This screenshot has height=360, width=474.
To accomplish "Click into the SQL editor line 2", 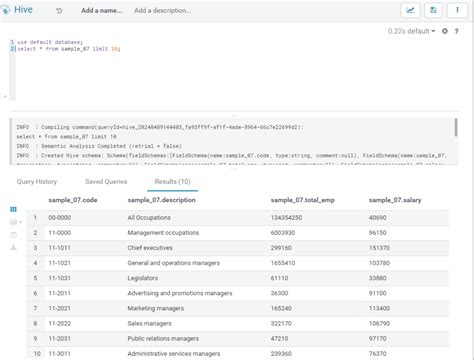I will pos(69,49).
